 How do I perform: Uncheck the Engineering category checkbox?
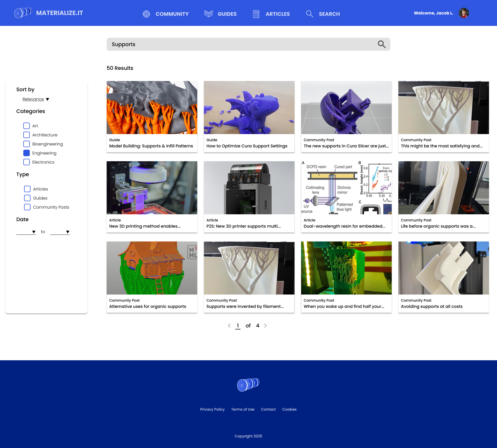point(26,153)
